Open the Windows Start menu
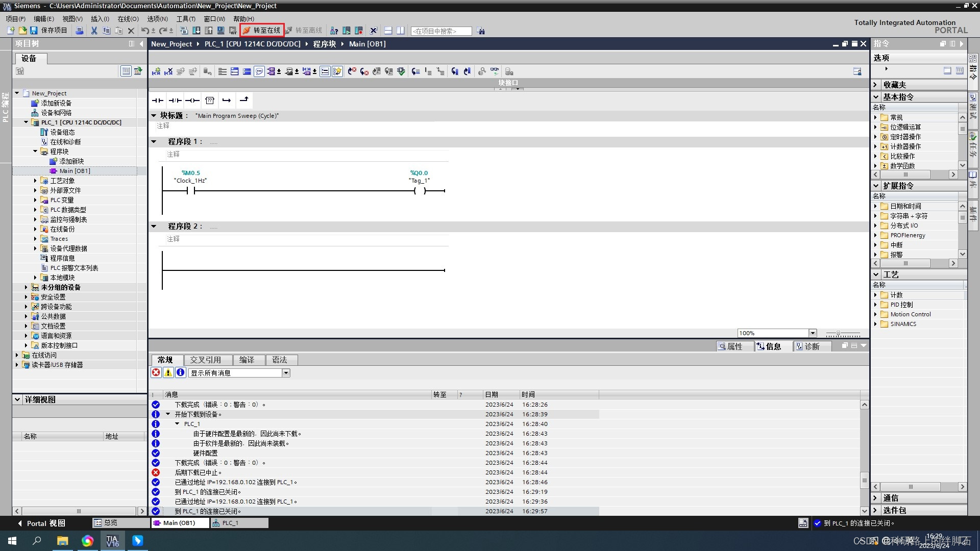 [x=12, y=541]
